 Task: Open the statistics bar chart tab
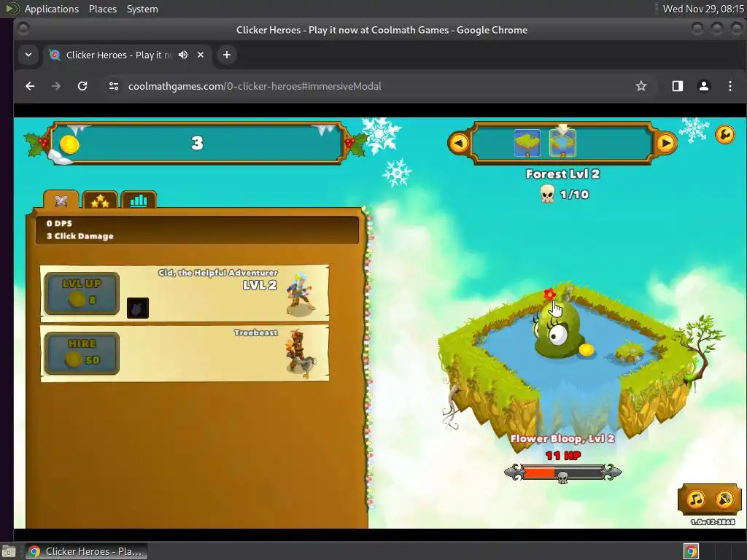139,201
